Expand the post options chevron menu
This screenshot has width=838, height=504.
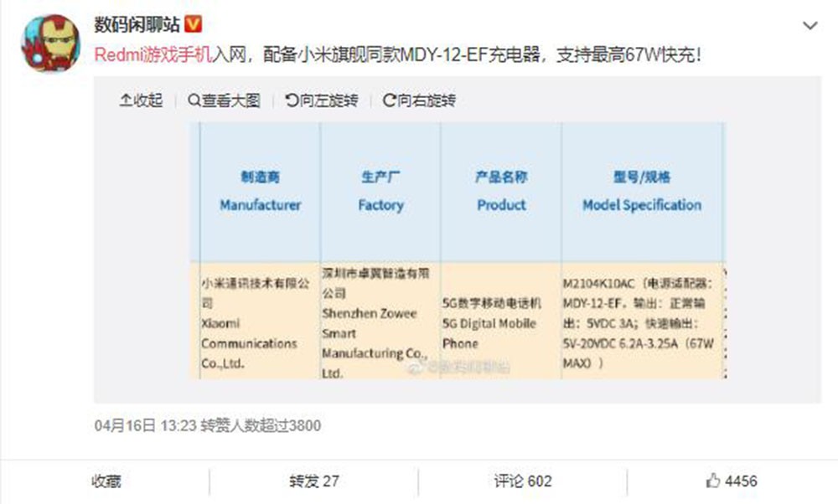(x=810, y=26)
